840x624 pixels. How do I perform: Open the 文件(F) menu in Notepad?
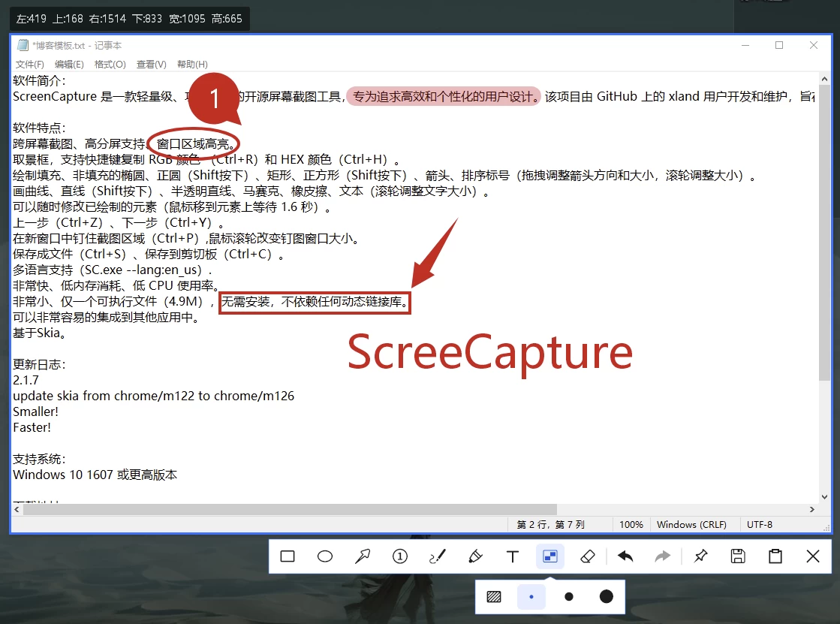point(30,65)
